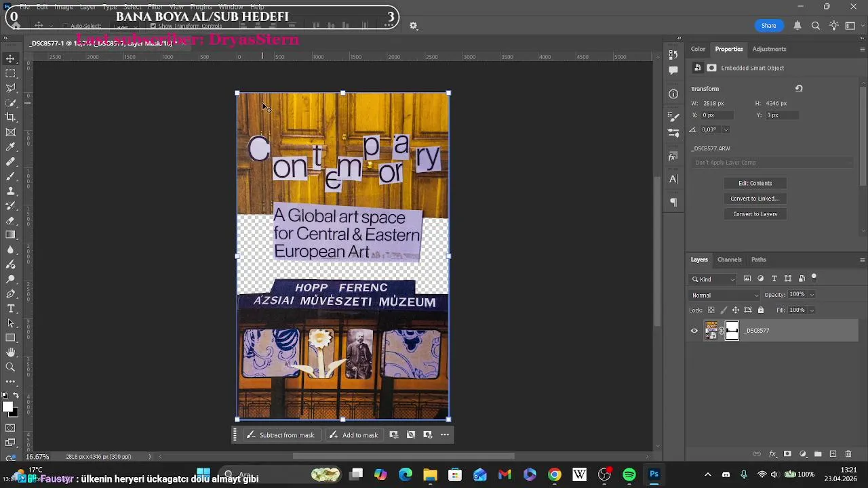Switch to the Adjustments tab
This screenshot has width=868, height=488.
point(769,49)
